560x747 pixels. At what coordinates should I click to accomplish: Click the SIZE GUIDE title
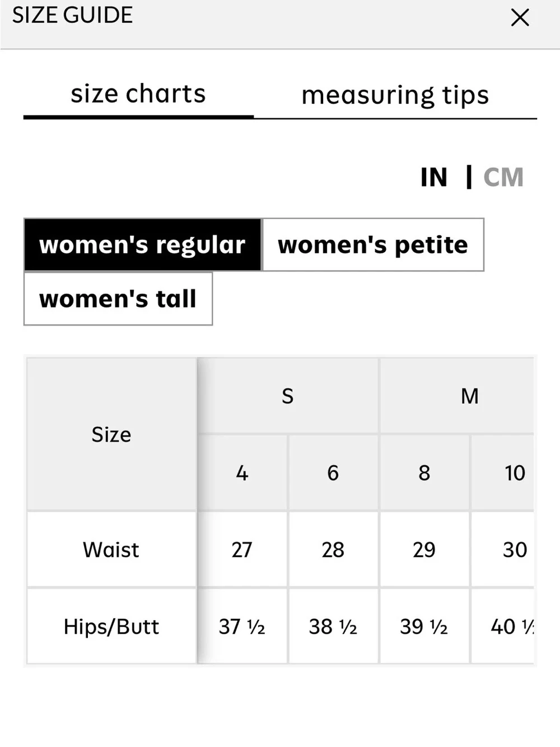(73, 15)
